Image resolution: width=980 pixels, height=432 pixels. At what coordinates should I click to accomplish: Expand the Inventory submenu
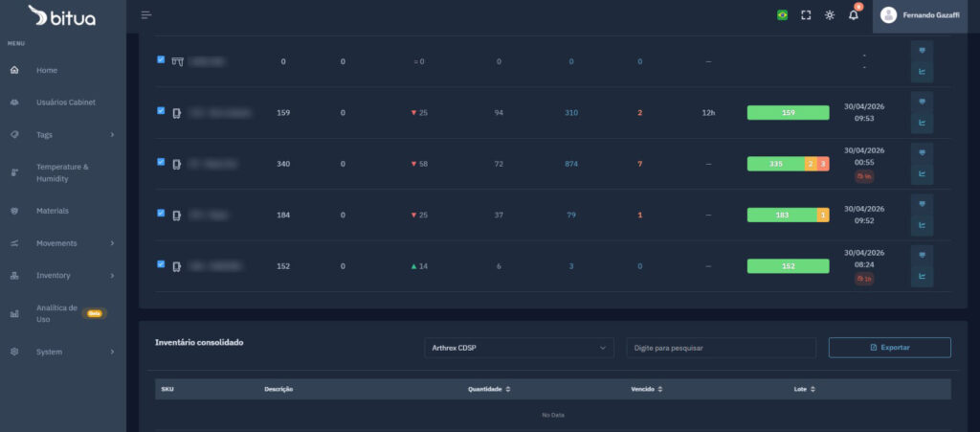pos(63,275)
